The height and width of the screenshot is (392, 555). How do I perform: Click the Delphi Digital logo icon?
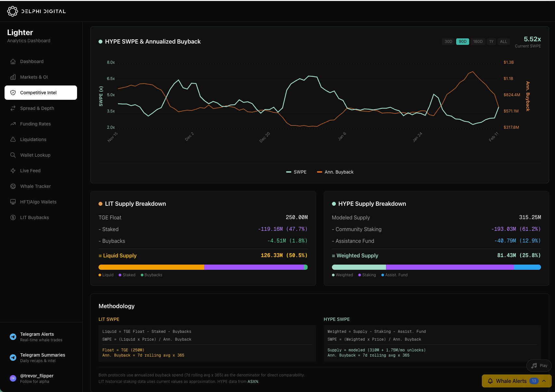[12, 11]
